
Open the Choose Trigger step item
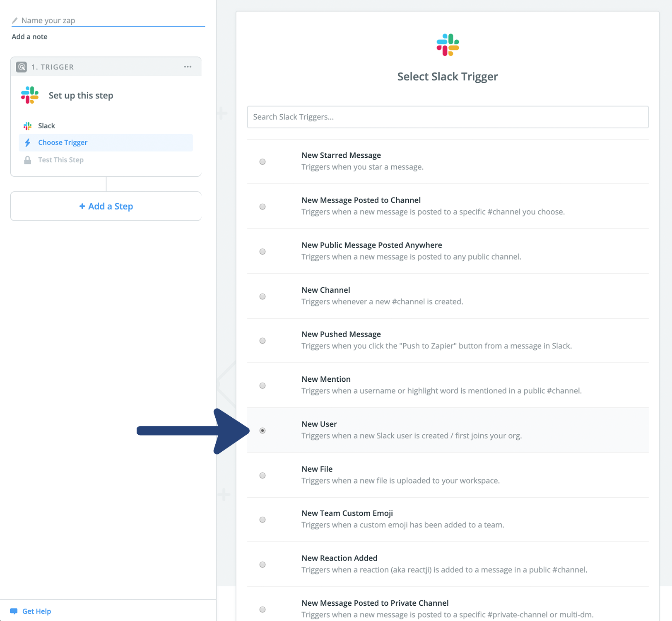pyautogui.click(x=106, y=143)
